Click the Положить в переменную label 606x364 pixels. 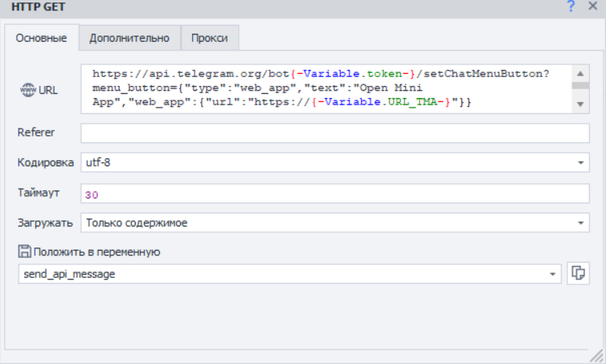tap(96, 252)
